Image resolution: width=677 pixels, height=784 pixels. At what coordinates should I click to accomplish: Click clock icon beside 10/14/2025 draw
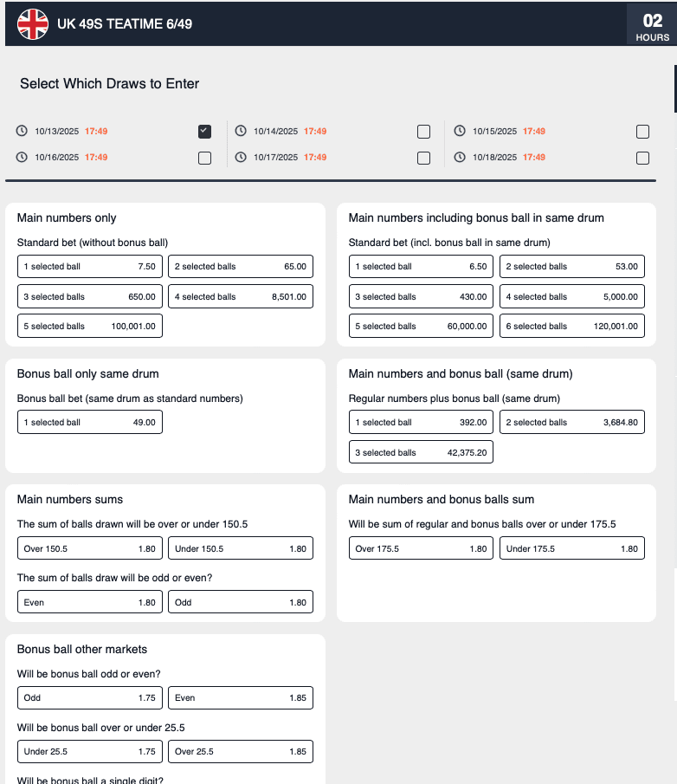(242, 132)
